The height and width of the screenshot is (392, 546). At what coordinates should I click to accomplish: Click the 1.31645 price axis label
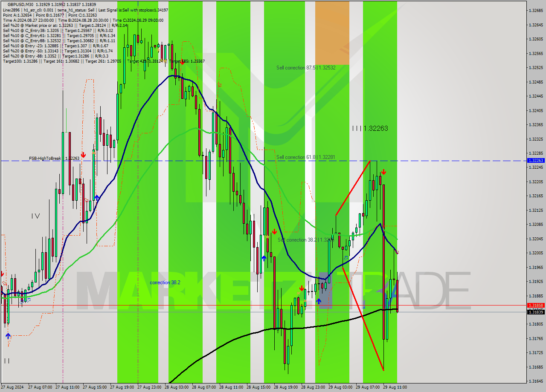pos(536,381)
